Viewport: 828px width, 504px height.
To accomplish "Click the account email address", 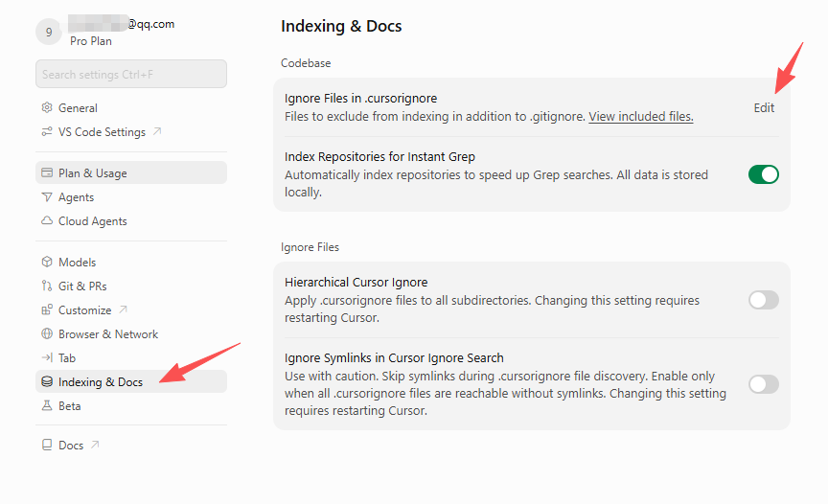I will (x=122, y=24).
